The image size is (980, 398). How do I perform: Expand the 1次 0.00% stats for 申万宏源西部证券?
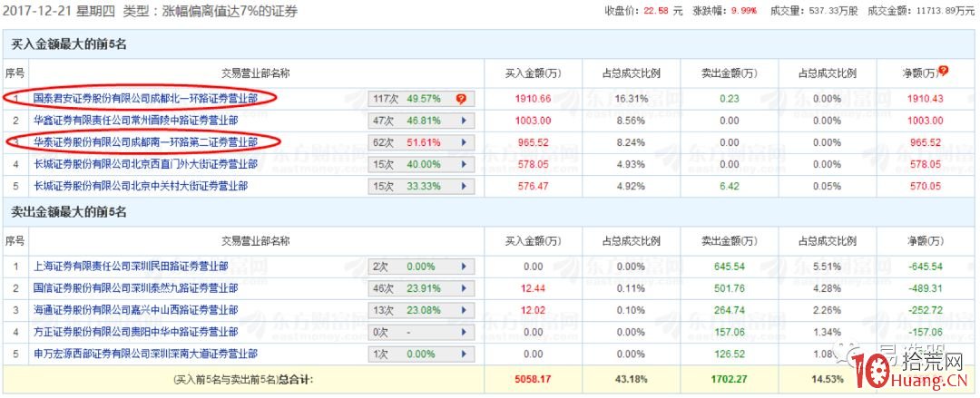click(465, 354)
